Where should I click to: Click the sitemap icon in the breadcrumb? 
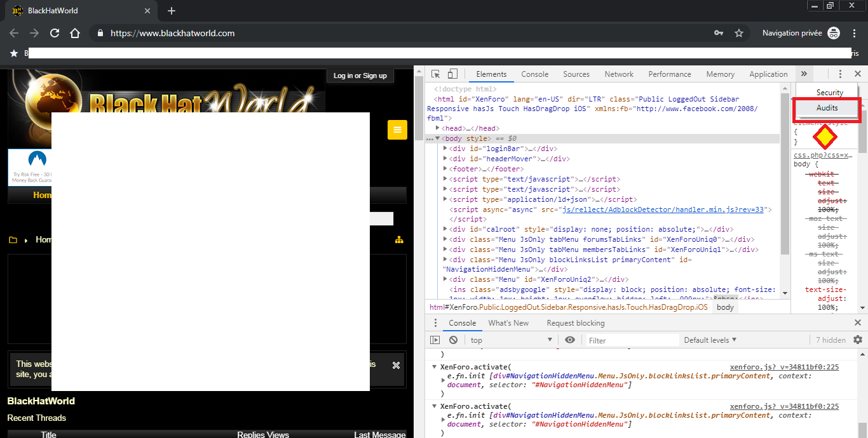pos(399,239)
